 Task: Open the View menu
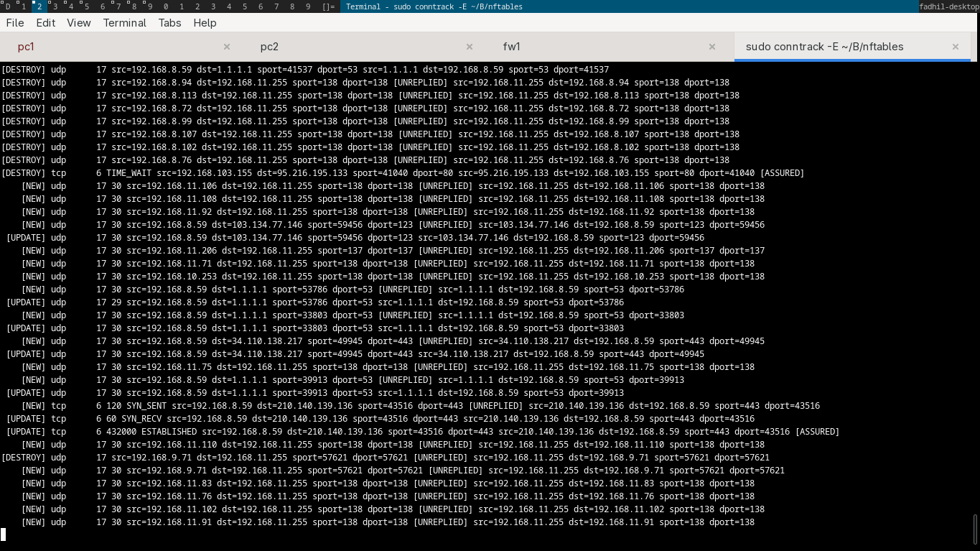[79, 23]
